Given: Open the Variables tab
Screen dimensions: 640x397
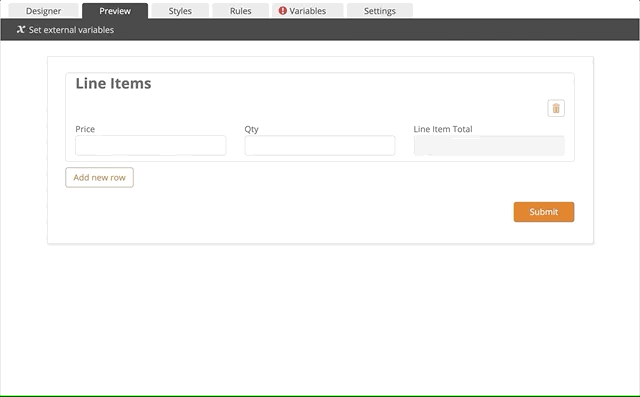Looking at the screenshot, I should click(x=308, y=11).
